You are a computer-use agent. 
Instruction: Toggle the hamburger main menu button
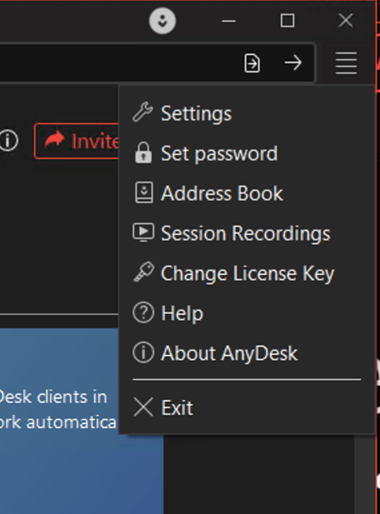[346, 63]
